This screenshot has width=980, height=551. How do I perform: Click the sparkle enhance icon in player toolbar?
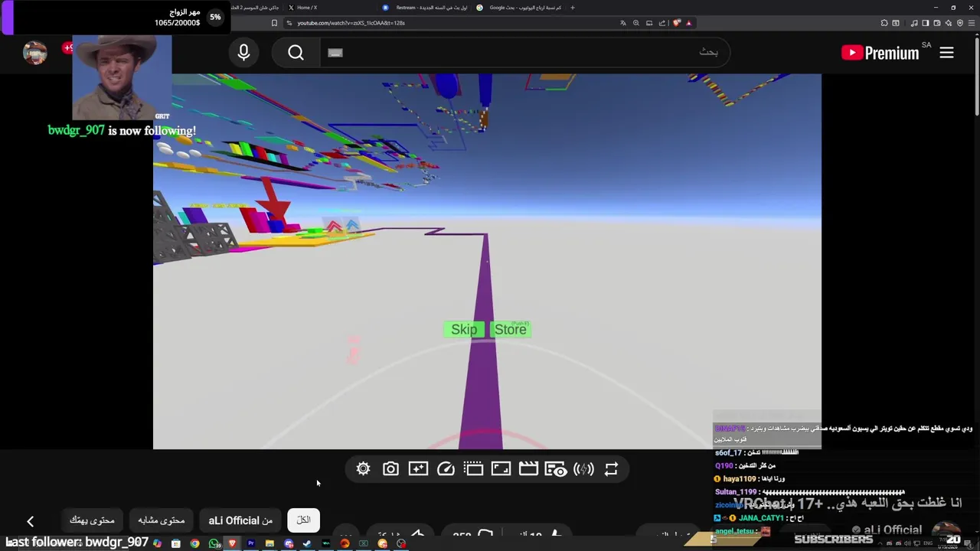[418, 469]
